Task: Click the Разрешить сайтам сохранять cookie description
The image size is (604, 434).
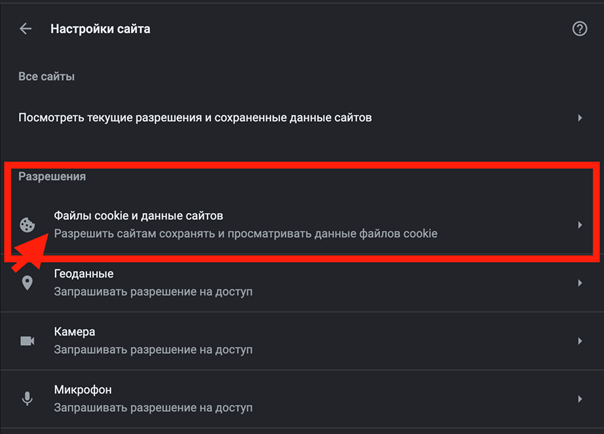Action: pyautogui.click(x=246, y=234)
